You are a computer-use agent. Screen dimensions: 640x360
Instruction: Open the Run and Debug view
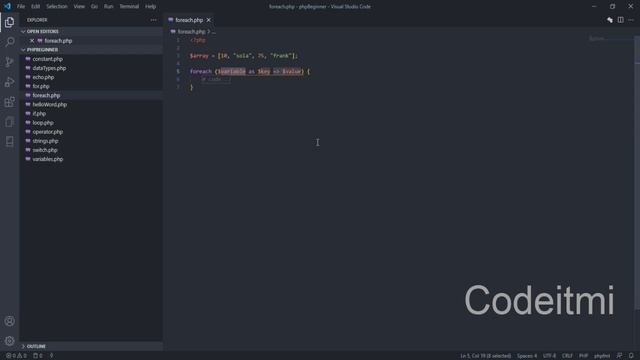coord(9,82)
